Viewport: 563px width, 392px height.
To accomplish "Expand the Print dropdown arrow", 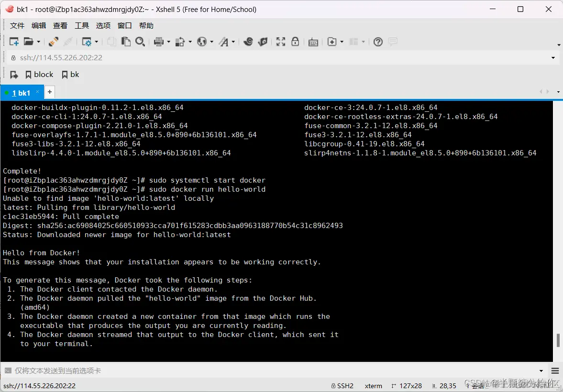I will pos(168,42).
